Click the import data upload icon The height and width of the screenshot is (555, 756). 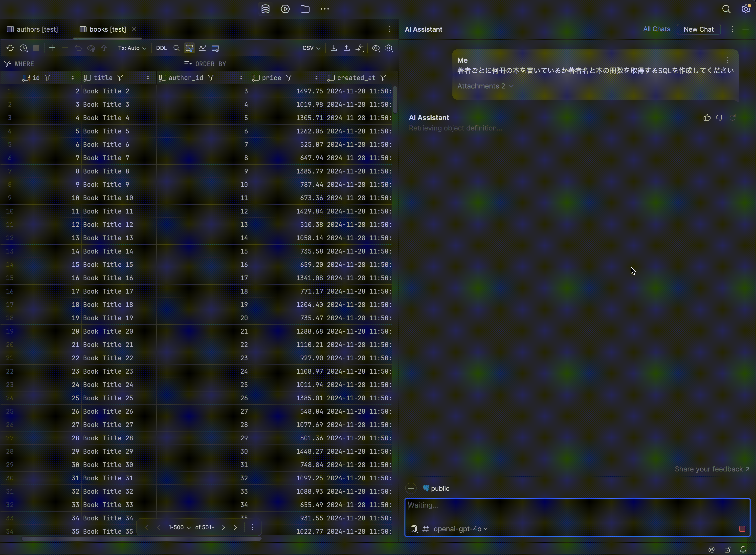pyautogui.click(x=347, y=48)
